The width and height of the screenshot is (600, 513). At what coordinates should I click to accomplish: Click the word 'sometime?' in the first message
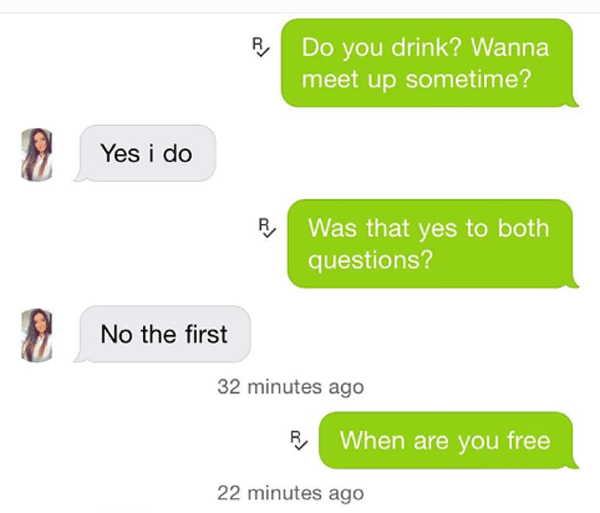468,79
